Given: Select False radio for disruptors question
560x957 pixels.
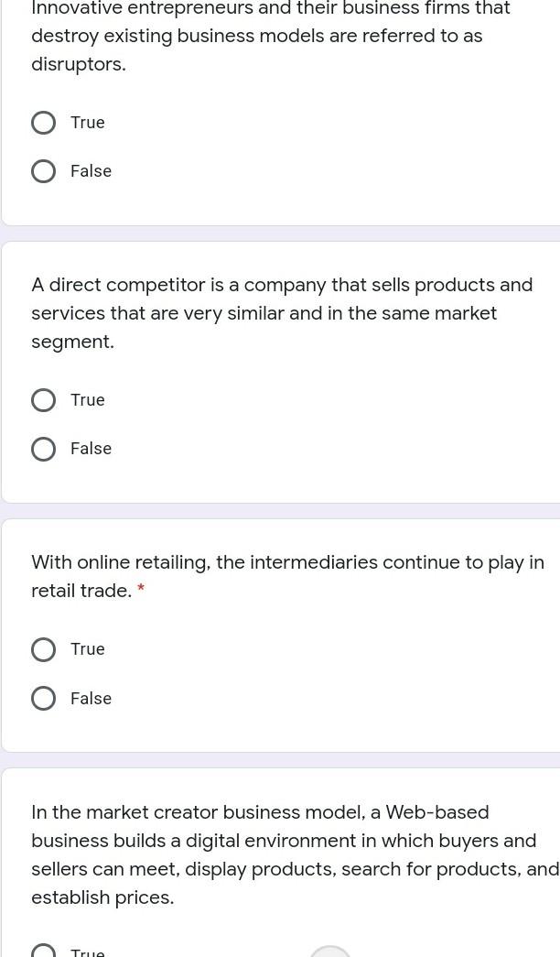Looking at the screenshot, I should 43,171.
